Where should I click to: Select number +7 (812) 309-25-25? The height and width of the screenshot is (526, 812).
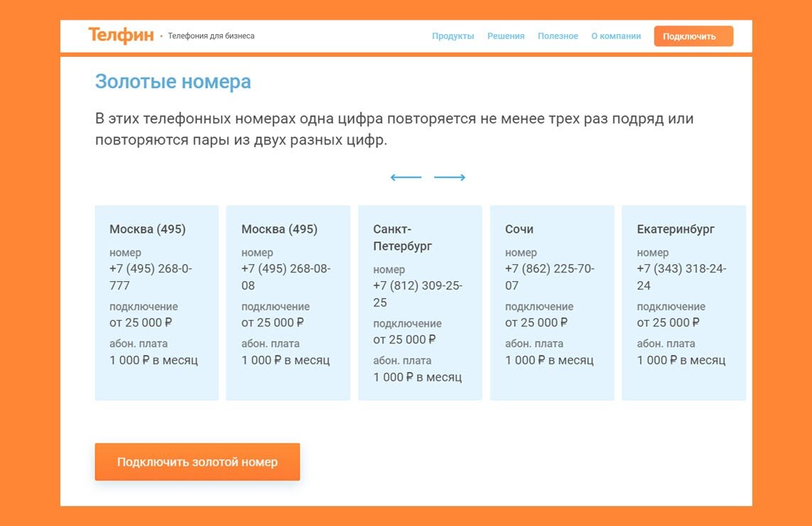pos(418,294)
